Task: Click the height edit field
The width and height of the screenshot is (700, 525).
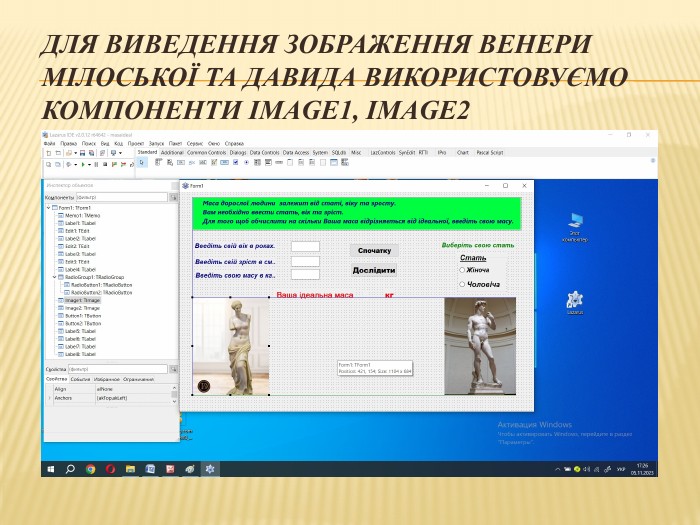Action: point(305,262)
